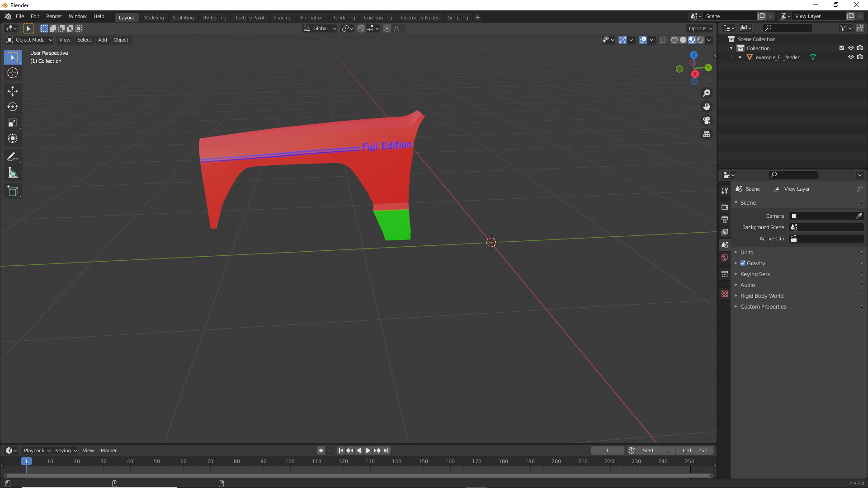Open the View Layer properties tab
The width and height of the screenshot is (868, 488).
coord(725,232)
